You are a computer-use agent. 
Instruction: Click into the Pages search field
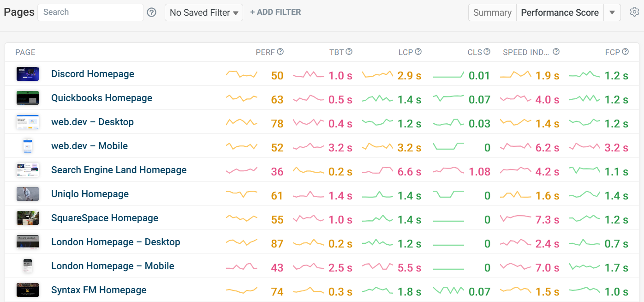[90, 12]
